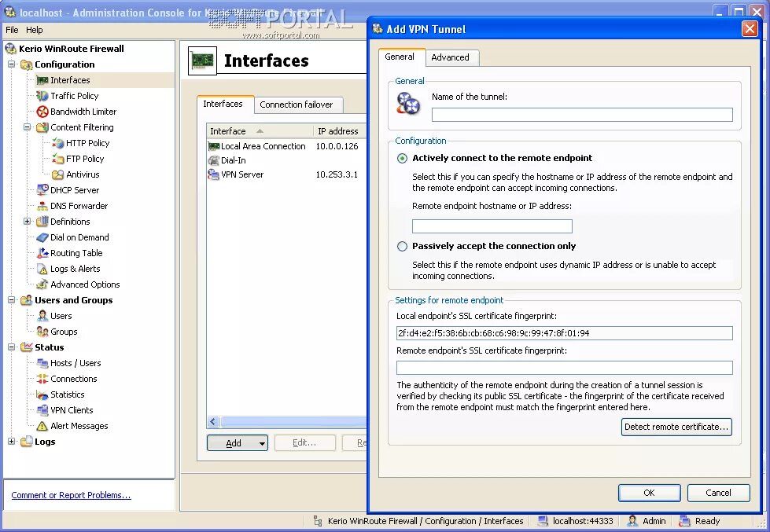Open Comment or Report Problems link

click(x=72, y=495)
